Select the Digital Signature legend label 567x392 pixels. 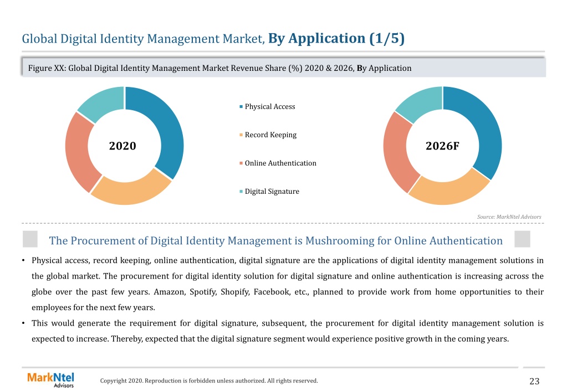[x=272, y=191]
